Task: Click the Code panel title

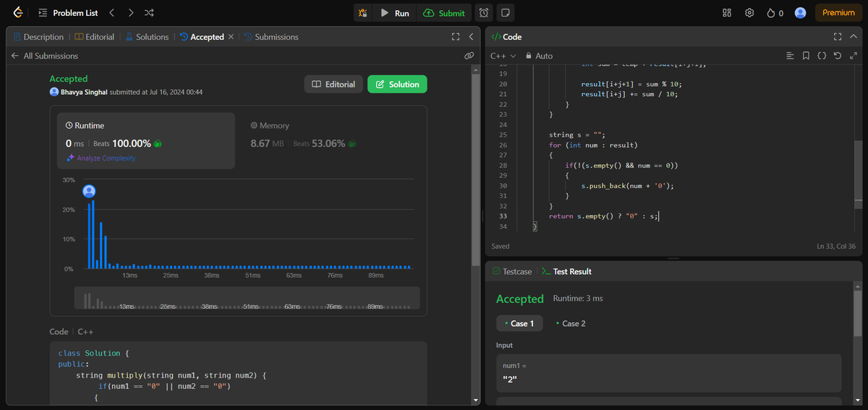Action: 506,37
